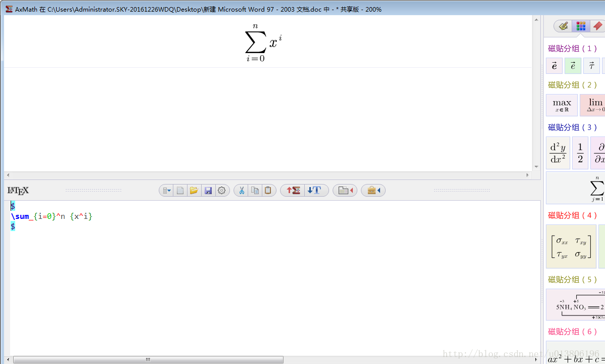Open the notes pencil tab in side panel
Viewport: 605px width, 364px height.
(564, 26)
